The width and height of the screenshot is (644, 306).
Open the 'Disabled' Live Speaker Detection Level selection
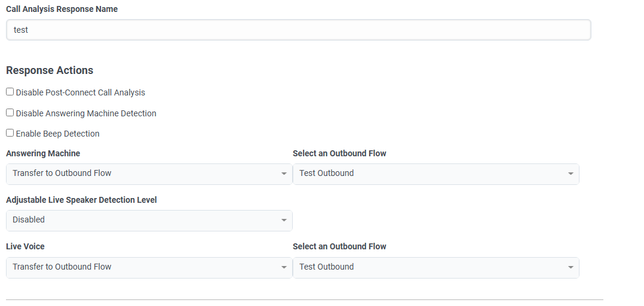(x=143, y=220)
